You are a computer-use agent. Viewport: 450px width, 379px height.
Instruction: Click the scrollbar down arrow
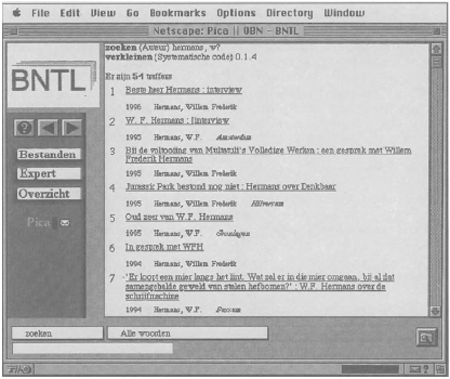435,311
